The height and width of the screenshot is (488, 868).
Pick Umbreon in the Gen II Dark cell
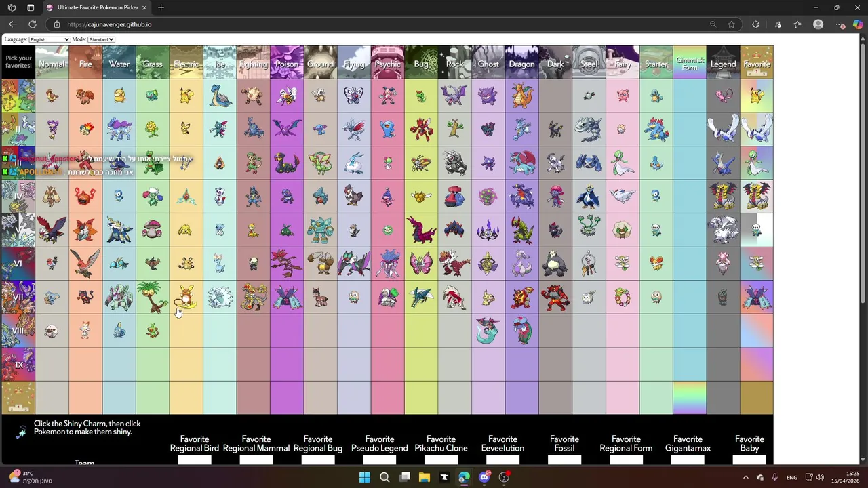pos(555,129)
